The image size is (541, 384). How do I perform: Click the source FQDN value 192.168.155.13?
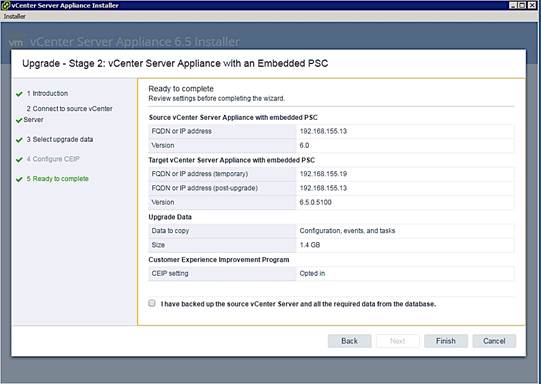[x=323, y=131]
